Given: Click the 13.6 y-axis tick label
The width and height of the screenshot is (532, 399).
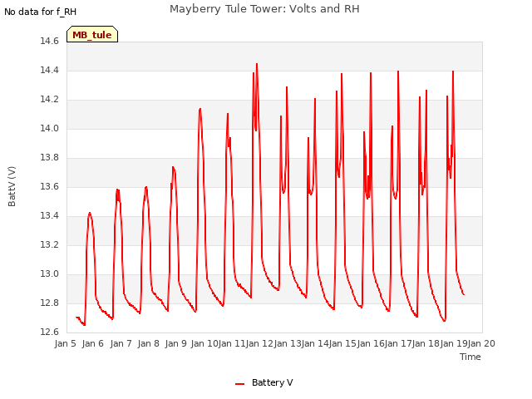Looking at the screenshot, I should tap(50, 186).
